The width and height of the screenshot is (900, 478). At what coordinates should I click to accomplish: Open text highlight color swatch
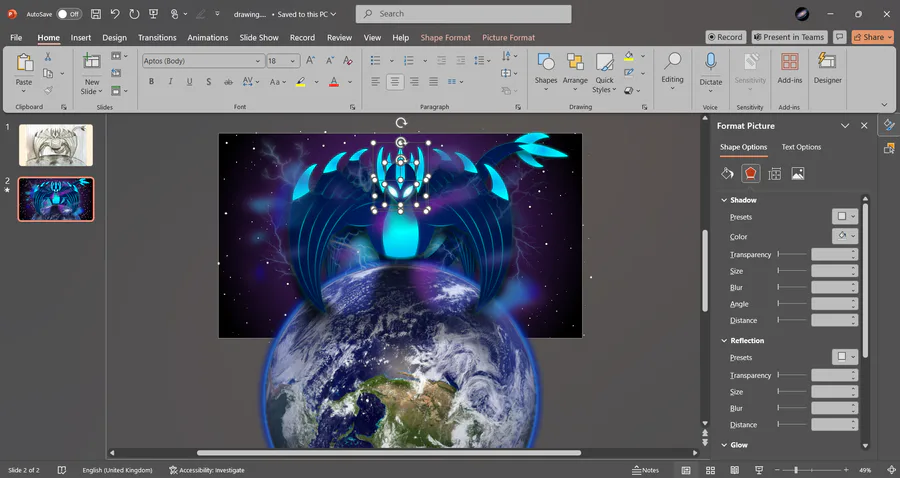[x=301, y=82]
